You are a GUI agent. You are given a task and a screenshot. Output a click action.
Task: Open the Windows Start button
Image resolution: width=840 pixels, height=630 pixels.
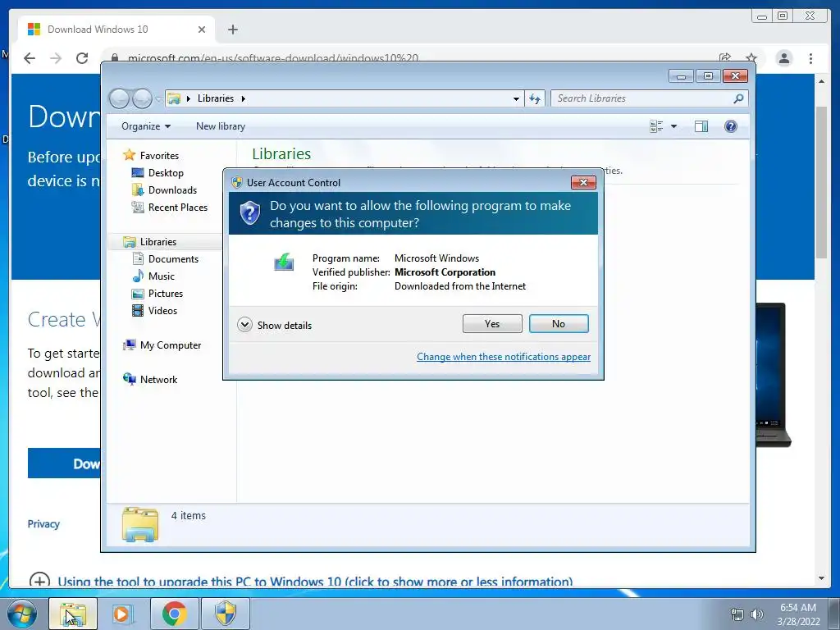(21, 614)
